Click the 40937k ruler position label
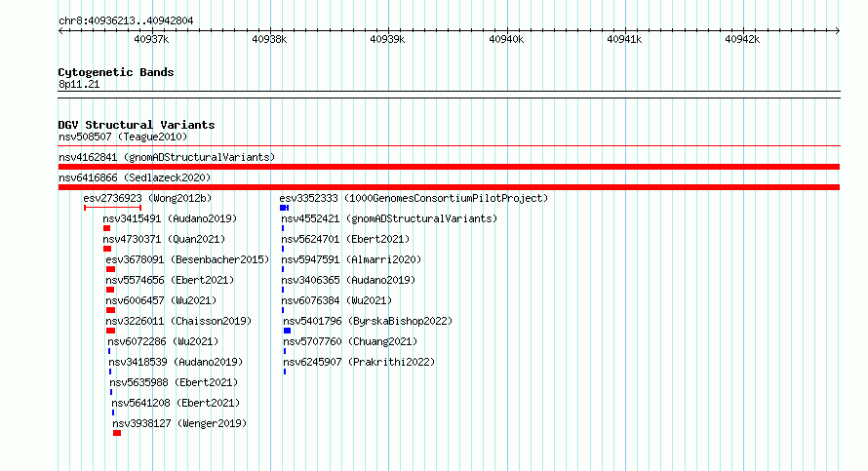Viewport: 868px width, 471px height. click(151, 39)
